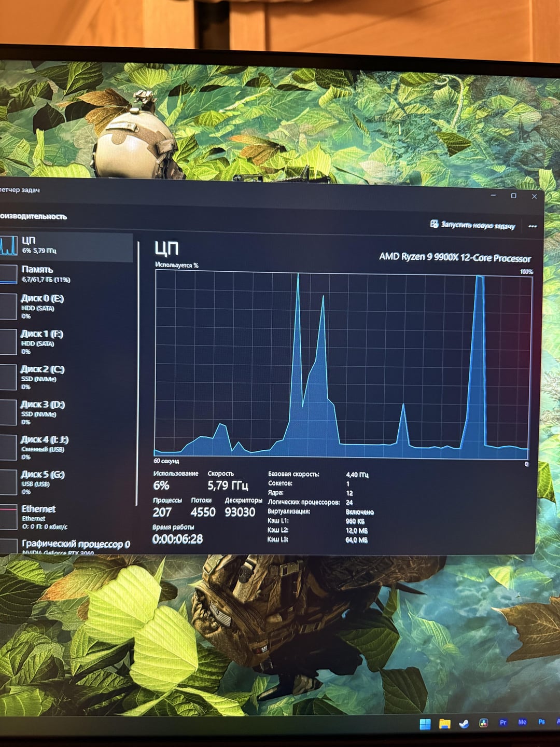Click the Ethernet graph thumbnail
The image size is (560, 747).
click(x=8, y=517)
